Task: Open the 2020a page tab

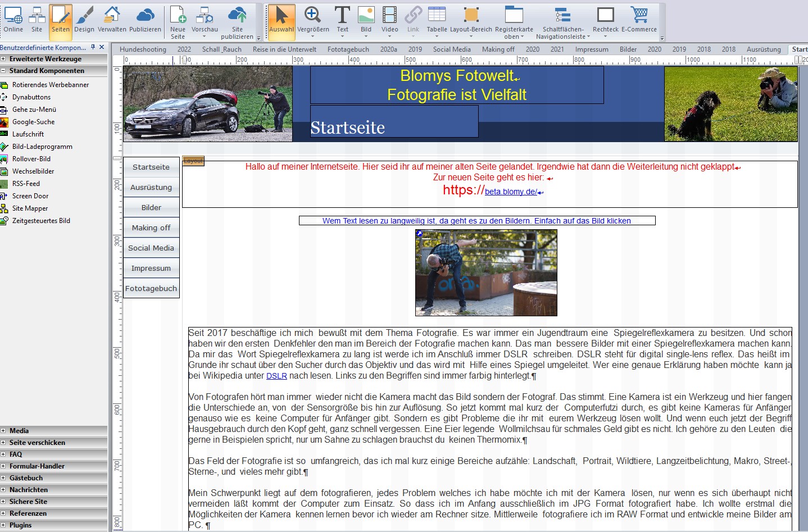Action: [388, 49]
